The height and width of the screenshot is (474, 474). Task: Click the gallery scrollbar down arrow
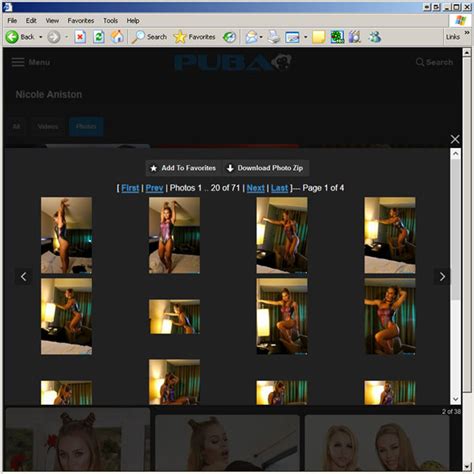pyautogui.click(x=455, y=399)
